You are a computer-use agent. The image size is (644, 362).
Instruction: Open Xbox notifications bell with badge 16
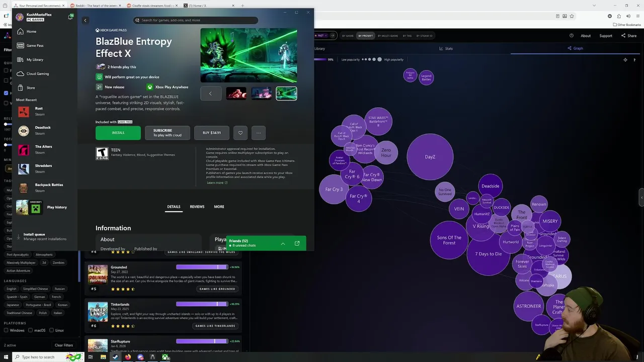click(70, 17)
